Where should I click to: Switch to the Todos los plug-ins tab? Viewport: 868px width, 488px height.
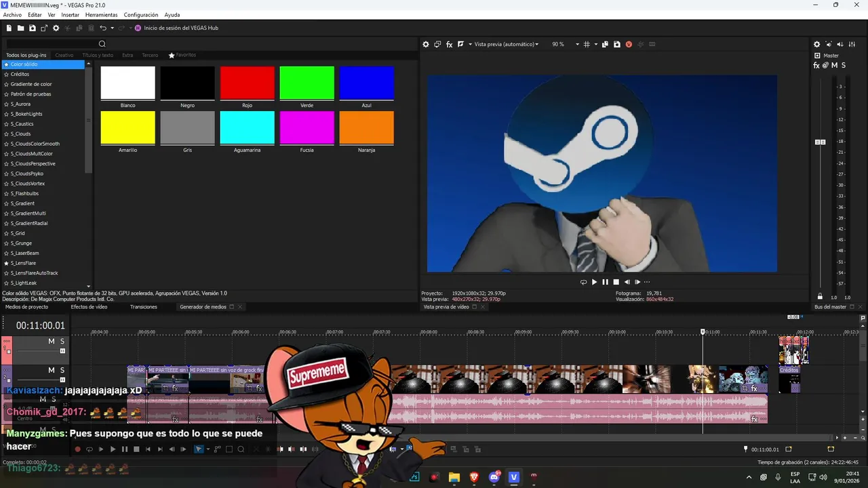point(26,55)
